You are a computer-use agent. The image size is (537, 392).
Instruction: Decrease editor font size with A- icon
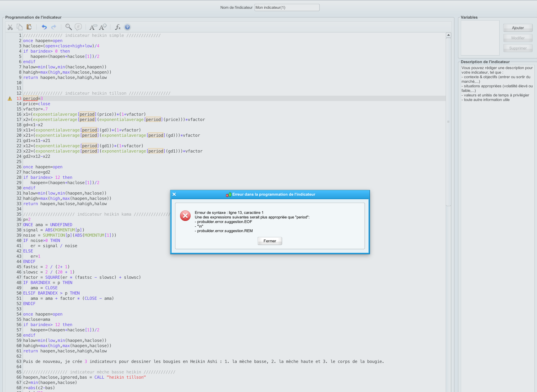click(93, 27)
